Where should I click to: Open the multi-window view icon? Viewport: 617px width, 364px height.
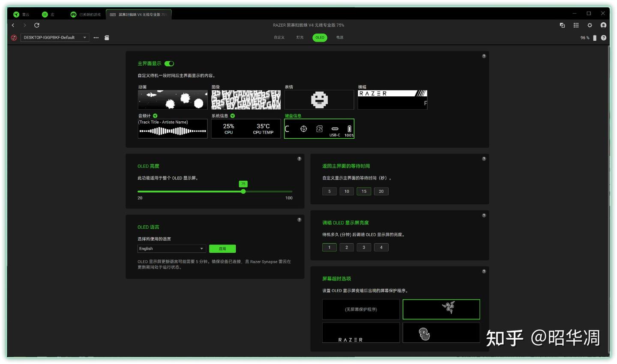[562, 25]
